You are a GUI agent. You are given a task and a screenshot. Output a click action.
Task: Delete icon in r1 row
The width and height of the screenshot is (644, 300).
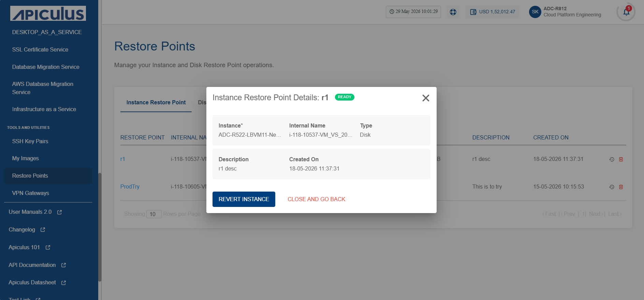621,159
